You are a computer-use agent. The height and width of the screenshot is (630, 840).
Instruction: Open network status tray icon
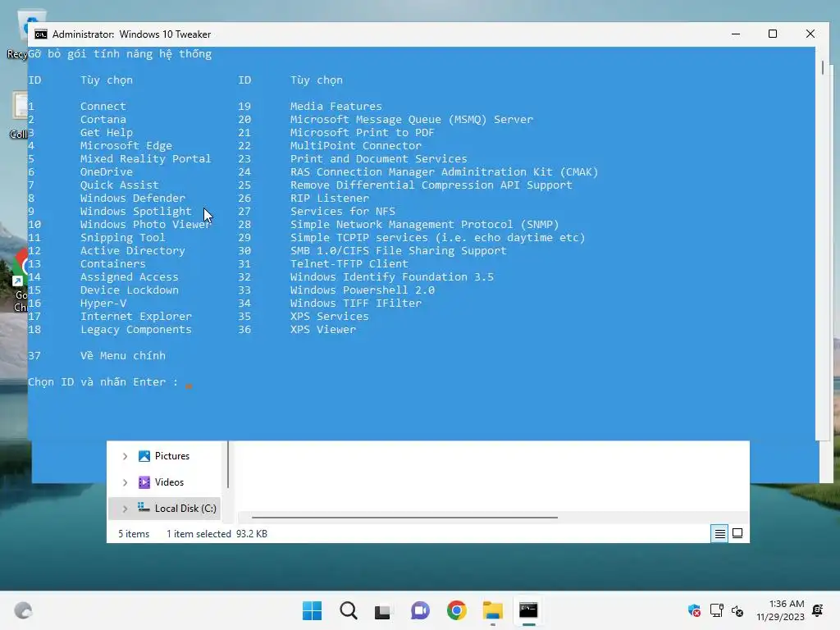pyautogui.click(x=716, y=610)
